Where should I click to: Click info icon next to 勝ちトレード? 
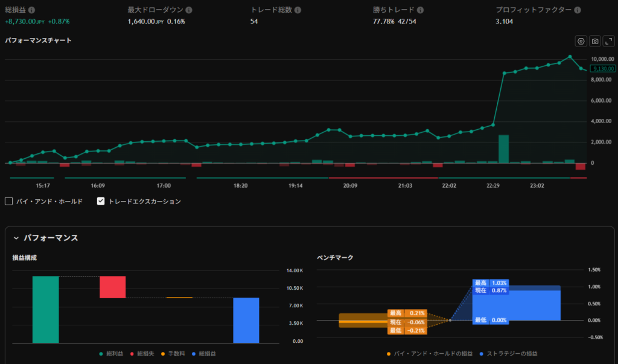(x=420, y=10)
